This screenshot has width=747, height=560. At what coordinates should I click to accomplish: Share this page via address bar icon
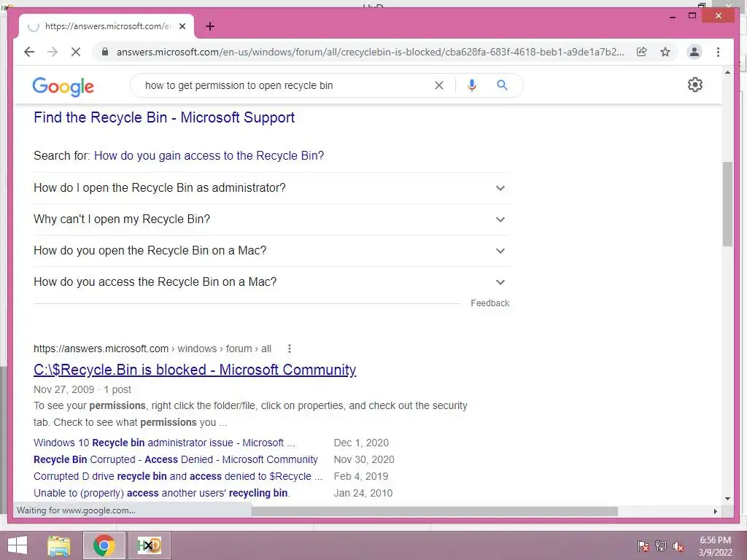pos(642,52)
